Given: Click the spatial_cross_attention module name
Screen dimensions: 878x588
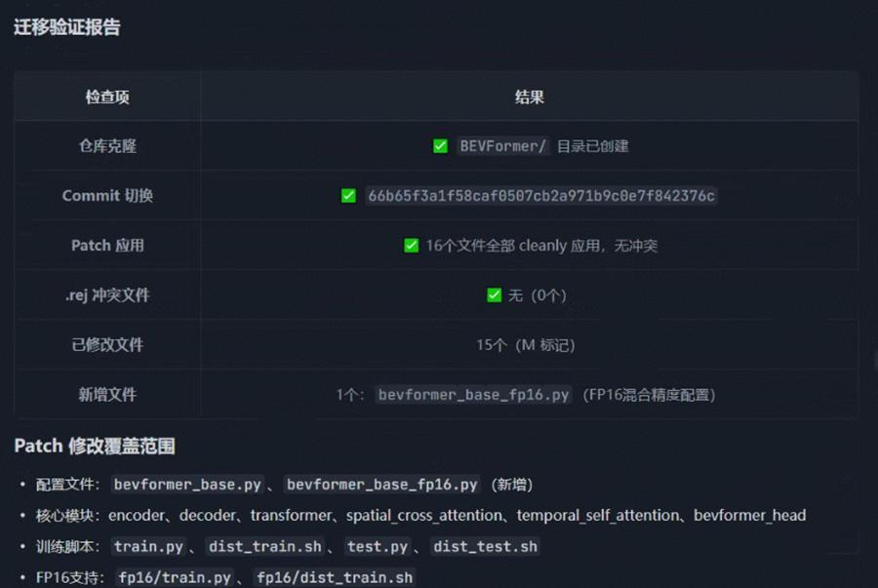Looking at the screenshot, I should click(424, 515).
